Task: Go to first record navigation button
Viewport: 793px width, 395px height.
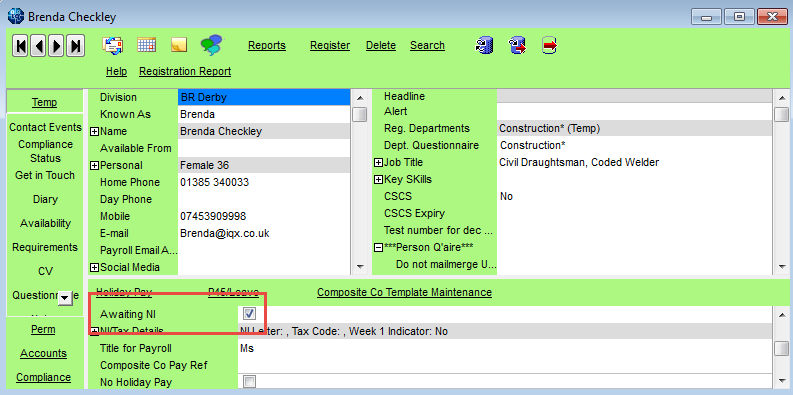Action: 21,47
